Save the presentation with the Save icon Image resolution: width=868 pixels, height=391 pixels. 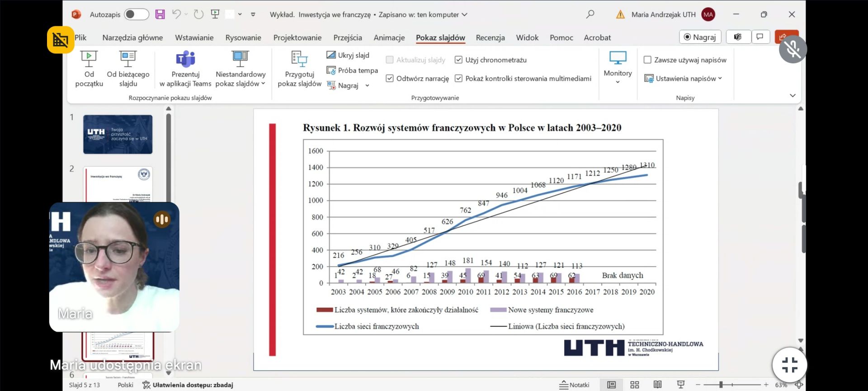[x=160, y=14]
